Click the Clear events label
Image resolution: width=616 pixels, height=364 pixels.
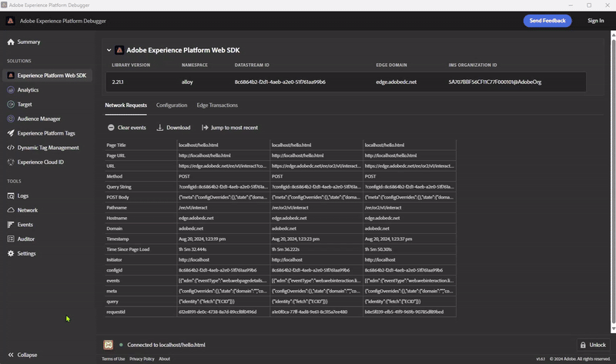coord(132,128)
